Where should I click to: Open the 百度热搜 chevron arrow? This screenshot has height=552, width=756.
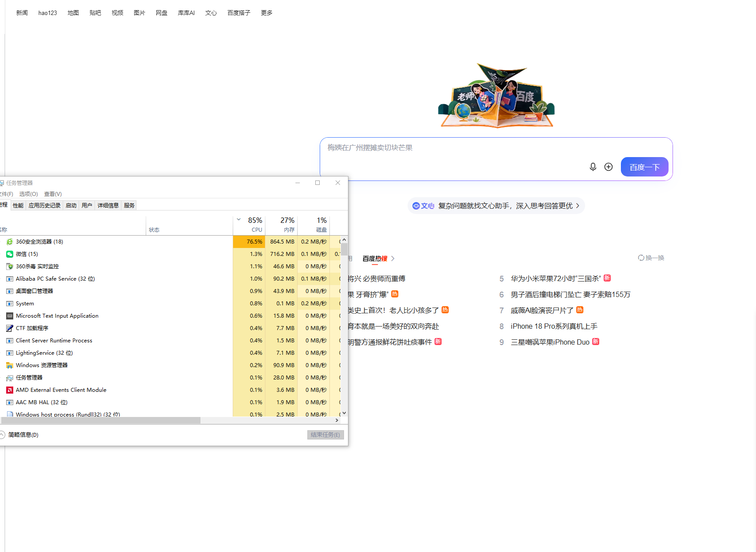click(393, 259)
